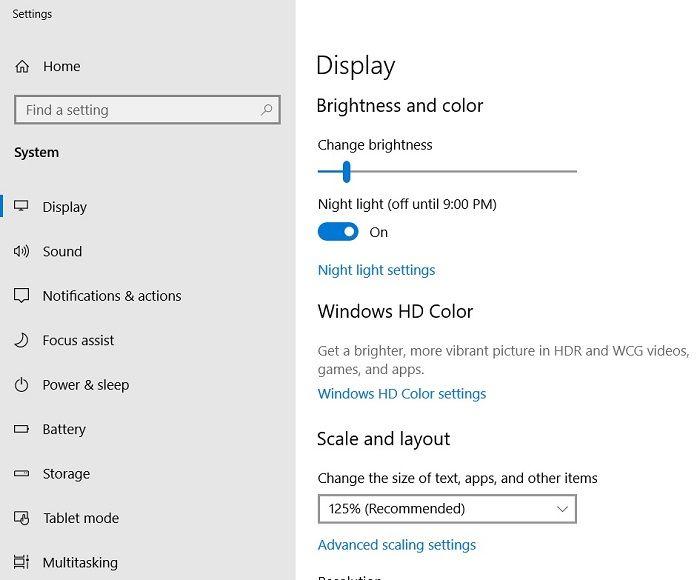Open Focus assist settings
The height and width of the screenshot is (580, 700).
pos(78,340)
